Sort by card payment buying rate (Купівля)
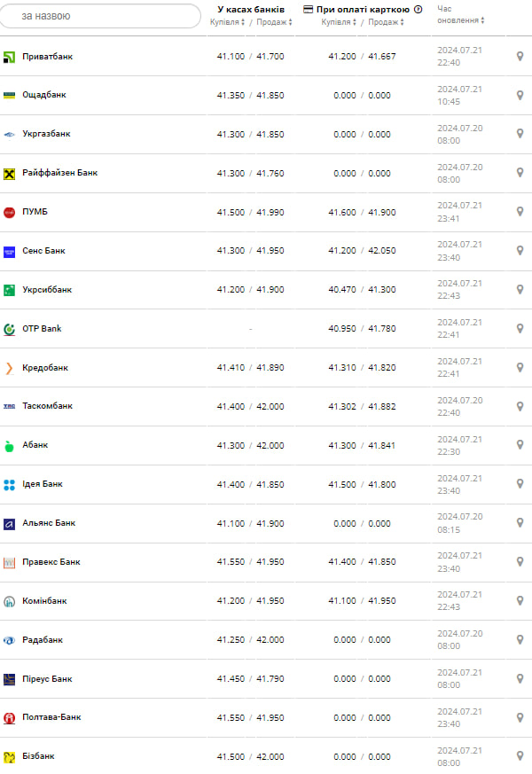 pos(339,22)
